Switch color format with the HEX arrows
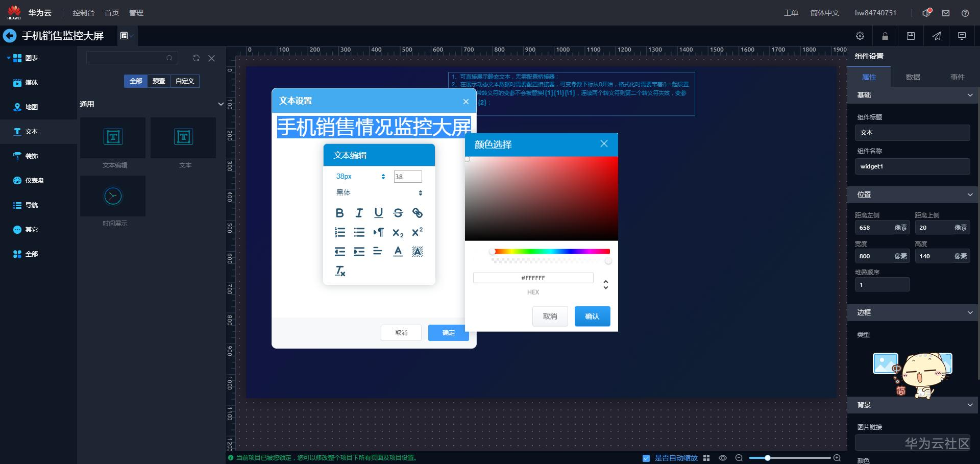Image resolution: width=980 pixels, height=464 pixels. coord(605,284)
